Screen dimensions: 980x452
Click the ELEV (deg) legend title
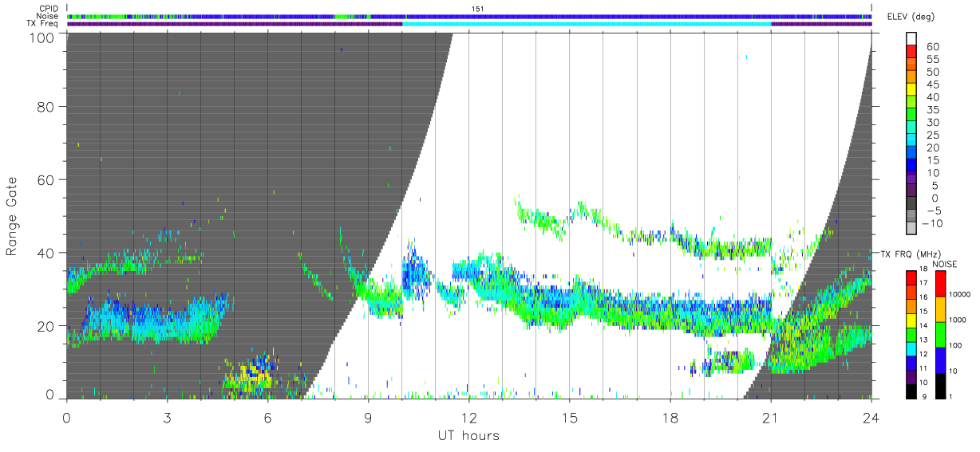pyautogui.click(x=911, y=17)
